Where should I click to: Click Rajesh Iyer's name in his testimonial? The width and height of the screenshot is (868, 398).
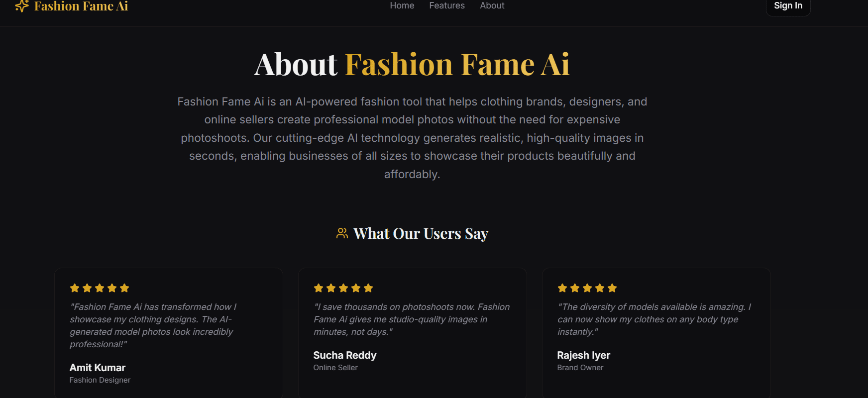583,355
